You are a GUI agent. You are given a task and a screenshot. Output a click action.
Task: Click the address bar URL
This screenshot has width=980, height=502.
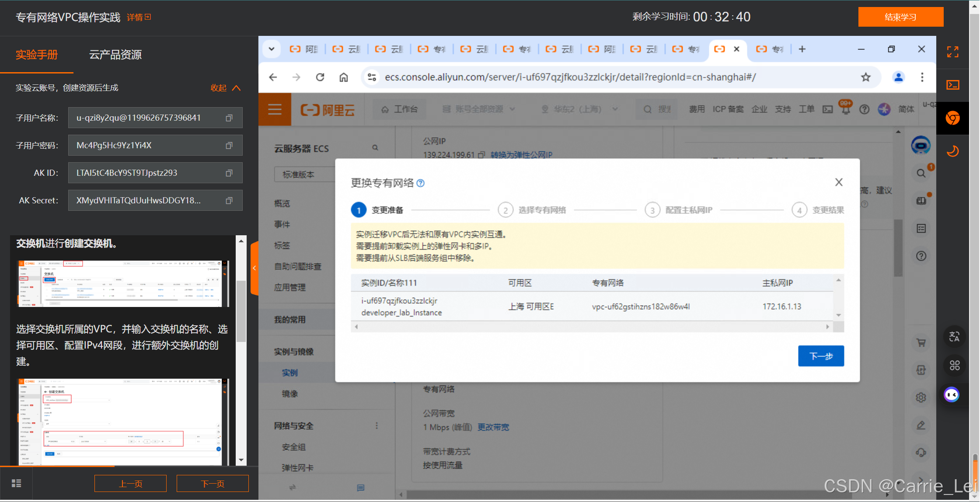570,77
